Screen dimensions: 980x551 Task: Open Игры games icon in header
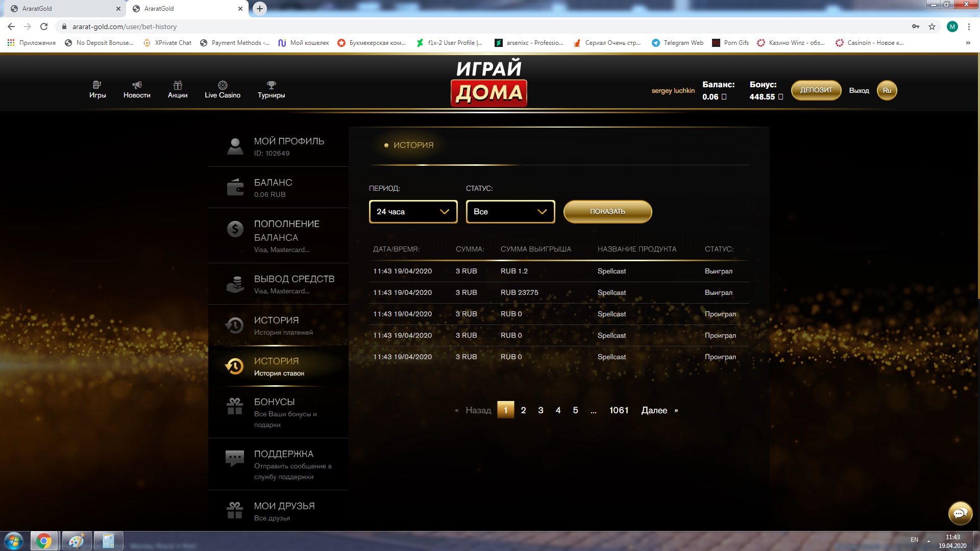click(97, 85)
